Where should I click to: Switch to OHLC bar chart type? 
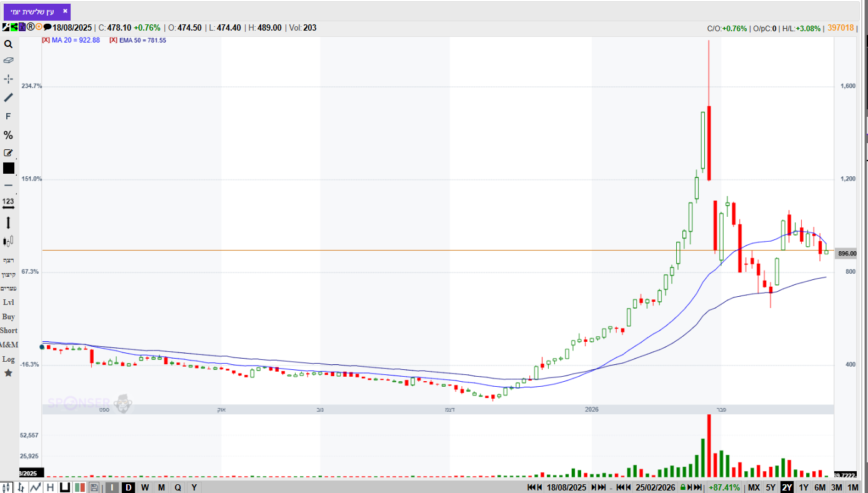[x=21, y=487]
